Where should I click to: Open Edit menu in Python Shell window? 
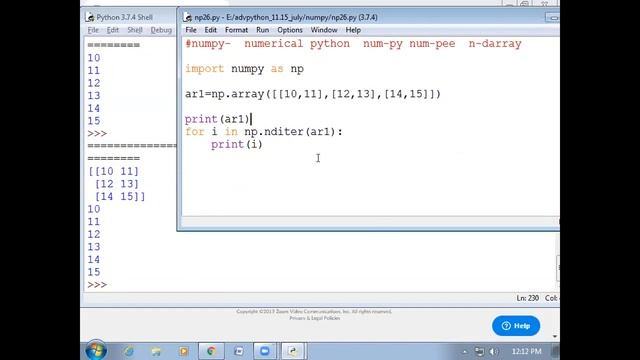113,30
